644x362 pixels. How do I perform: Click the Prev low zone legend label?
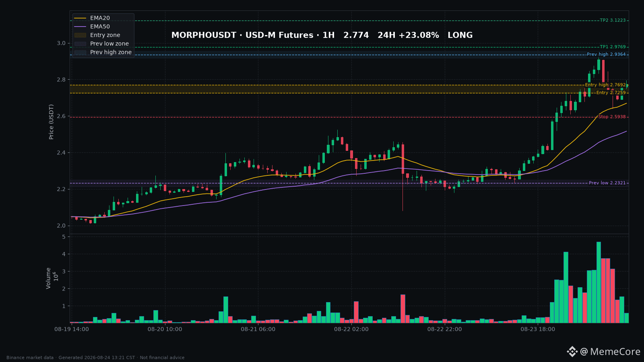click(x=109, y=44)
